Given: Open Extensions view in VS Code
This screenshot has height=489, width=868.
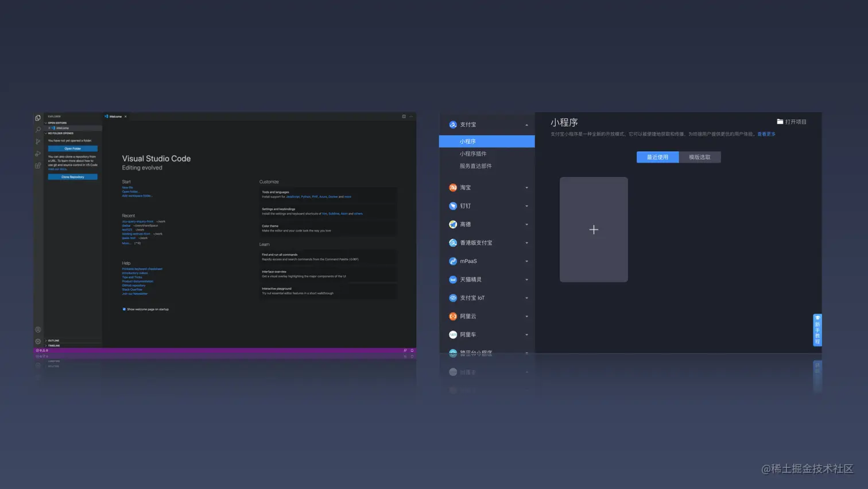Looking at the screenshot, I should click(38, 165).
